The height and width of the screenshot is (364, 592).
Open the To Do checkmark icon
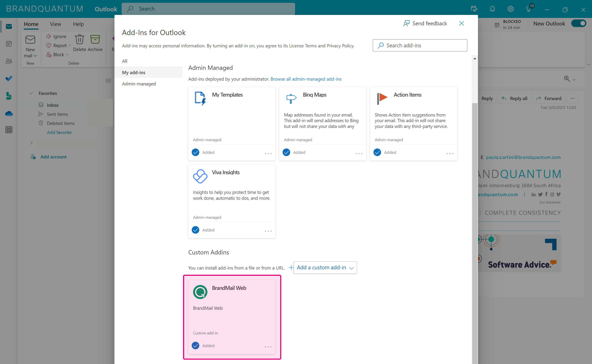(x=9, y=78)
